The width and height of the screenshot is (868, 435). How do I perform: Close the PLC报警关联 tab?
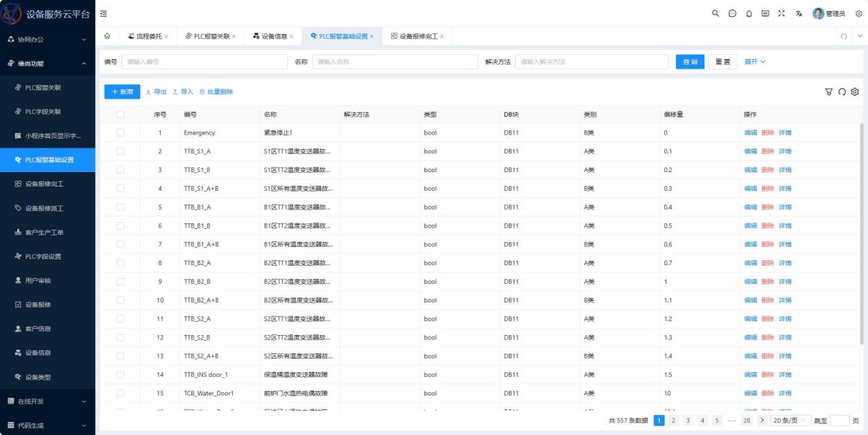(234, 36)
